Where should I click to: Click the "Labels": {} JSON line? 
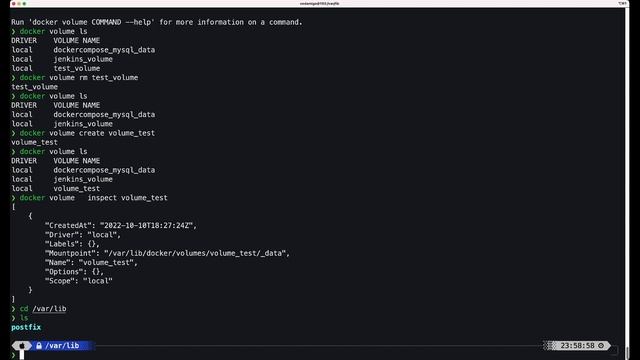[x=72, y=244]
